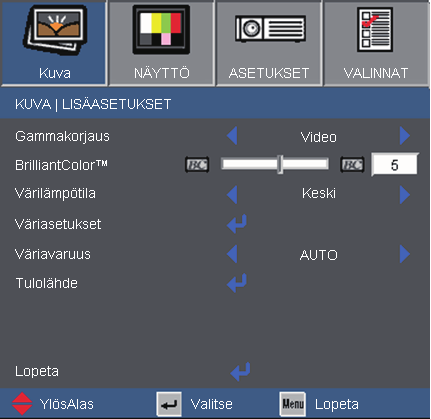The height and width of the screenshot is (419, 431).
Task: Open Tulolähde with its enter arrow
Action: point(237,283)
